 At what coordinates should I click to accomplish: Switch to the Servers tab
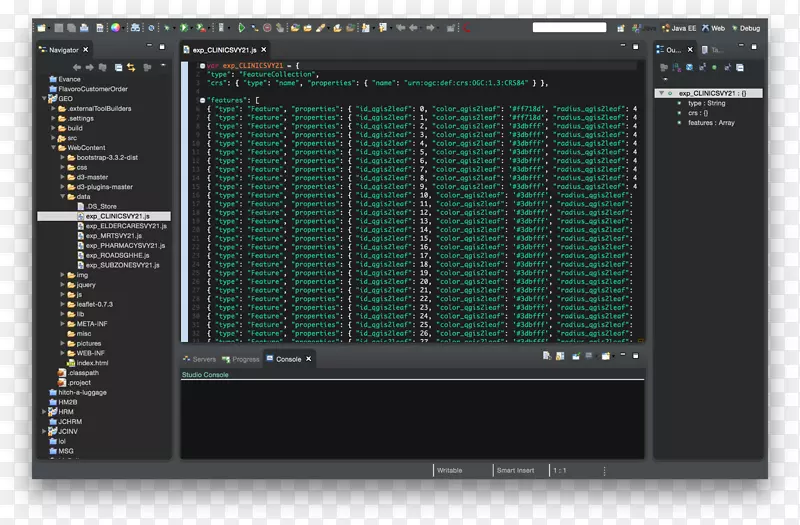click(x=203, y=359)
